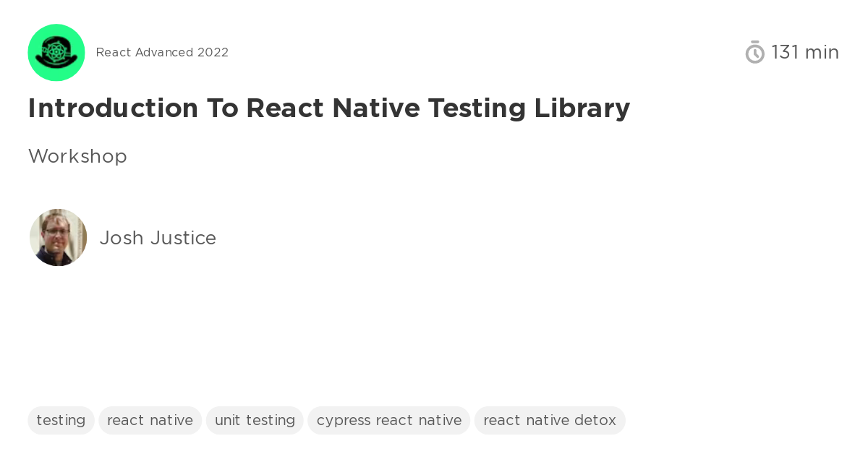The image size is (868, 454).
Task: Click the stopwatch duration icon
Action: [754, 53]
